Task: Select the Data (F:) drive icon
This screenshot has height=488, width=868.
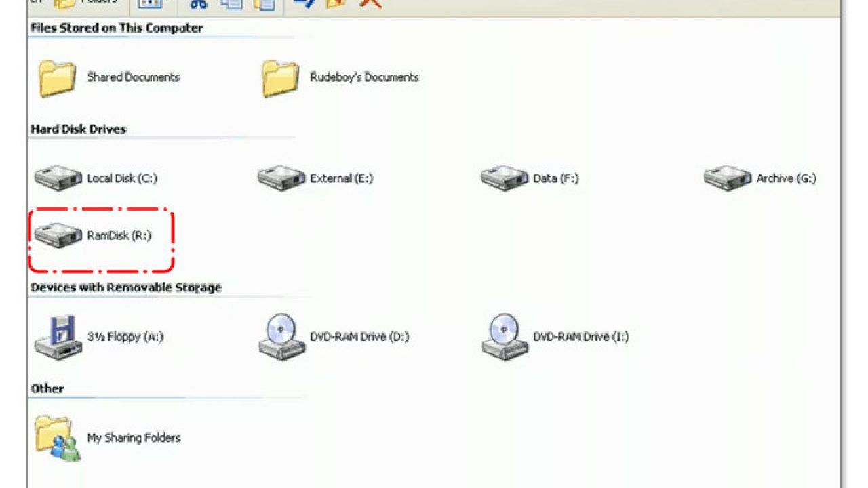Action: (505, 178)
